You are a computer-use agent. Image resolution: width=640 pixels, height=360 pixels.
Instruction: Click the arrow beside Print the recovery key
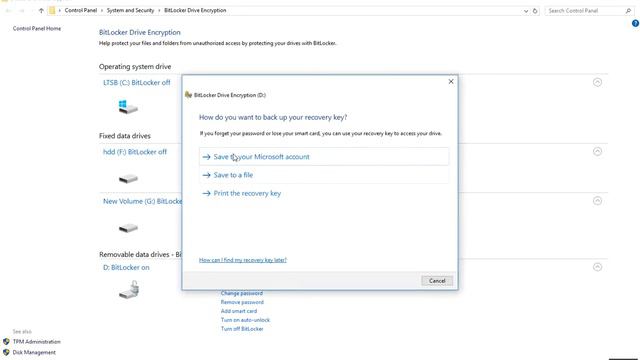click(207, 193)
